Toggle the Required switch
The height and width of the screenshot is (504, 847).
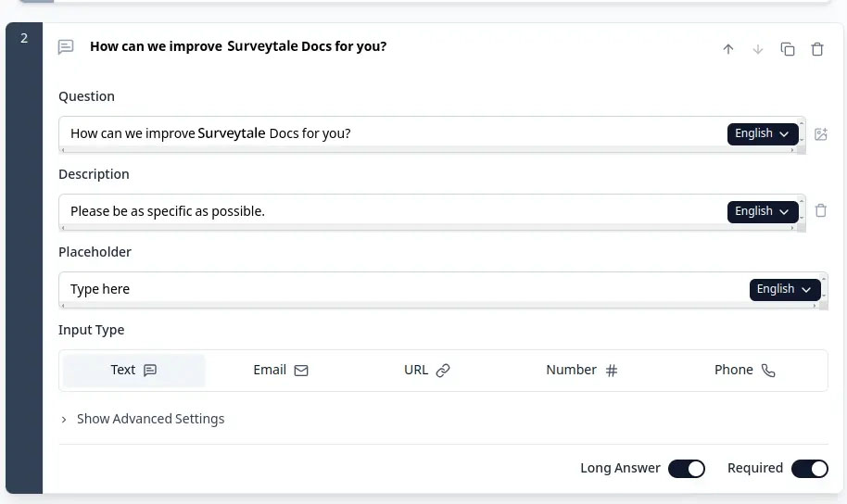pyautogui.click(x=809, y=469)
